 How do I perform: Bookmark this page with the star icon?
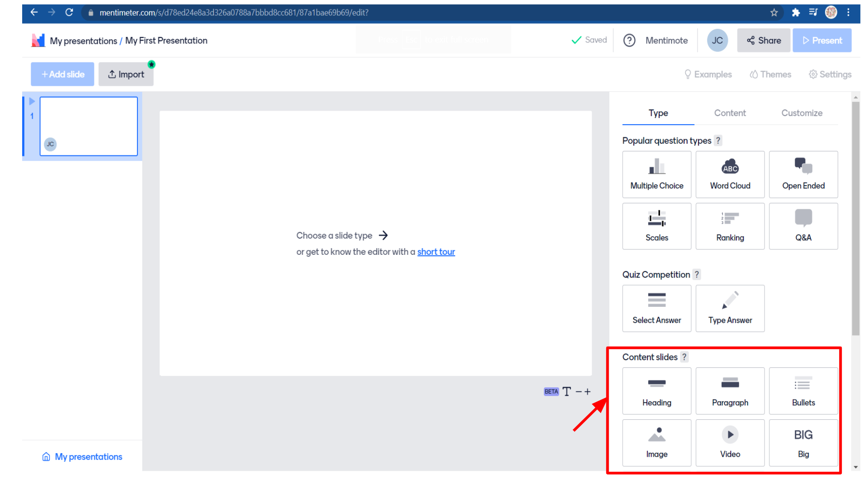click(x=774, y=13)
